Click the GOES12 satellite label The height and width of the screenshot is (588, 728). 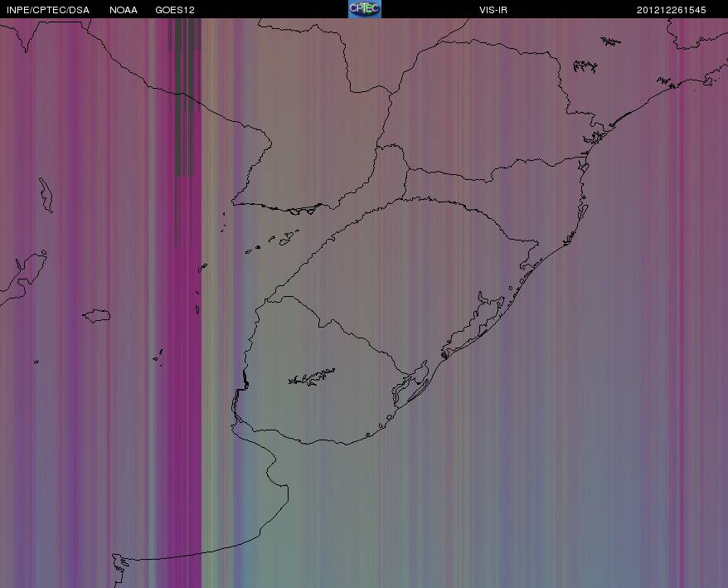(x=175, y=10)
